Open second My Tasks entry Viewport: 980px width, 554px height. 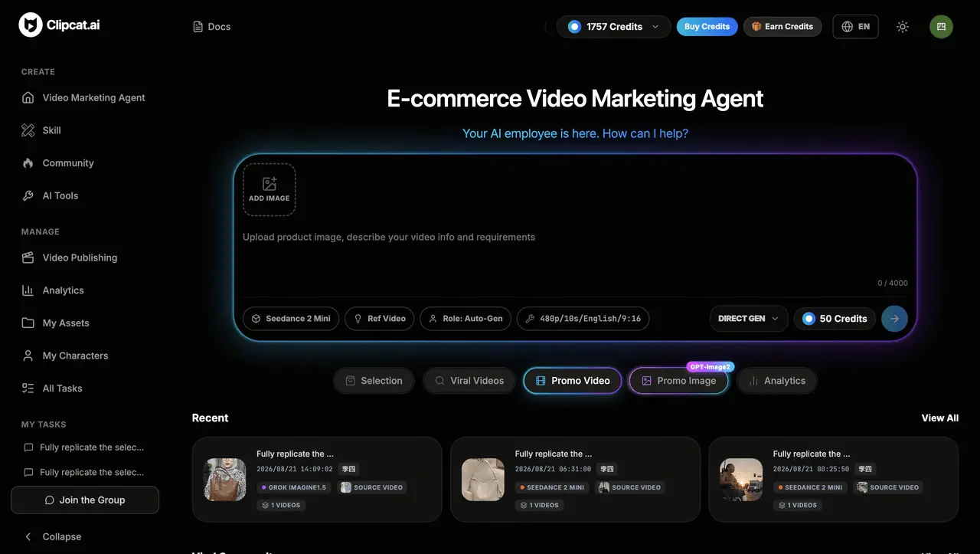pyautogui.click(x=84, y=473)
